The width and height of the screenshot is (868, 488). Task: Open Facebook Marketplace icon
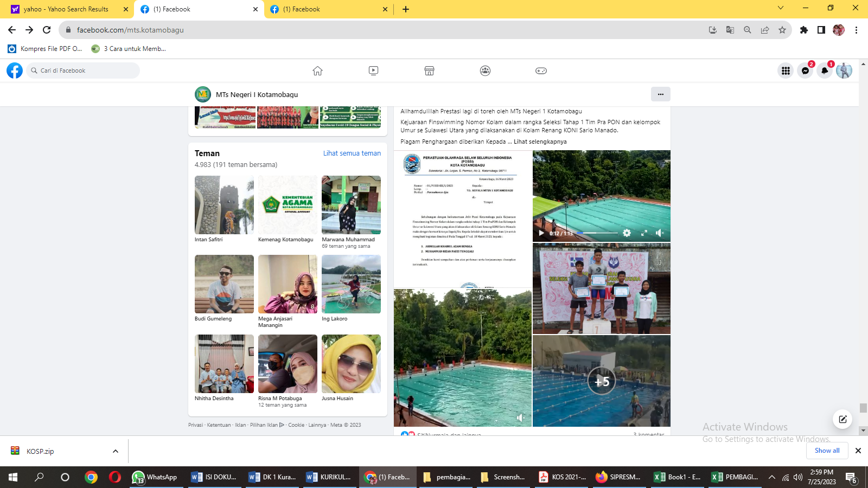[429, 70]
